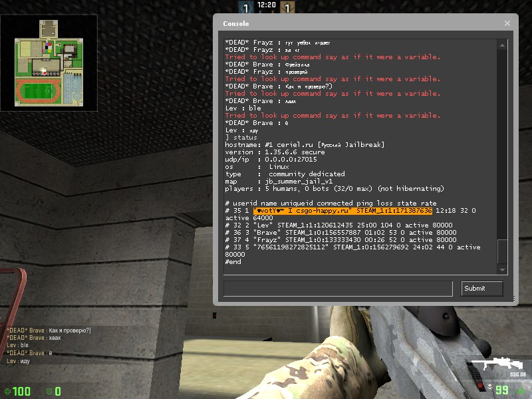Viewport: 532px width, 399px height.
Task: Click the left team score icon
Action: point(245,9)
